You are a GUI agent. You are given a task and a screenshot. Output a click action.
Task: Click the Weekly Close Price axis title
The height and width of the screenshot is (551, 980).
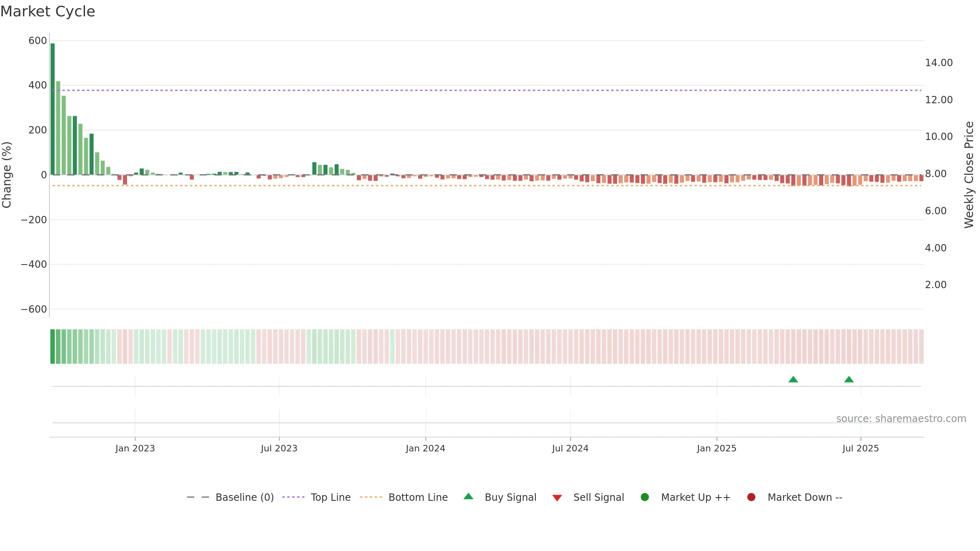coord(969,175)
